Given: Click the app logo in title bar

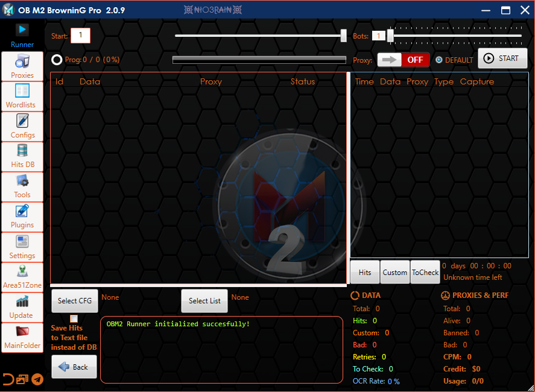Looking at the screenshot, I should point(8,10).
